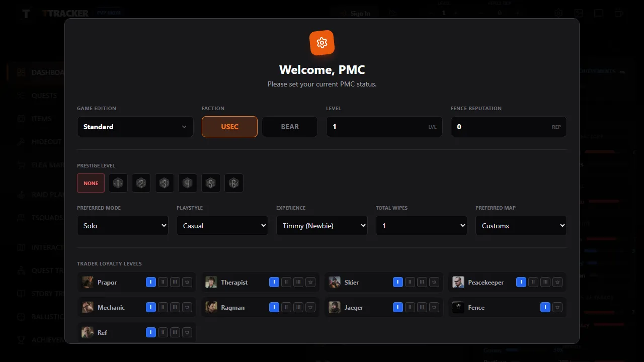Open the Experience dropdown showing Timmy (Newbie)
Screen dimensions: 644x362
(x=321, y=225)
